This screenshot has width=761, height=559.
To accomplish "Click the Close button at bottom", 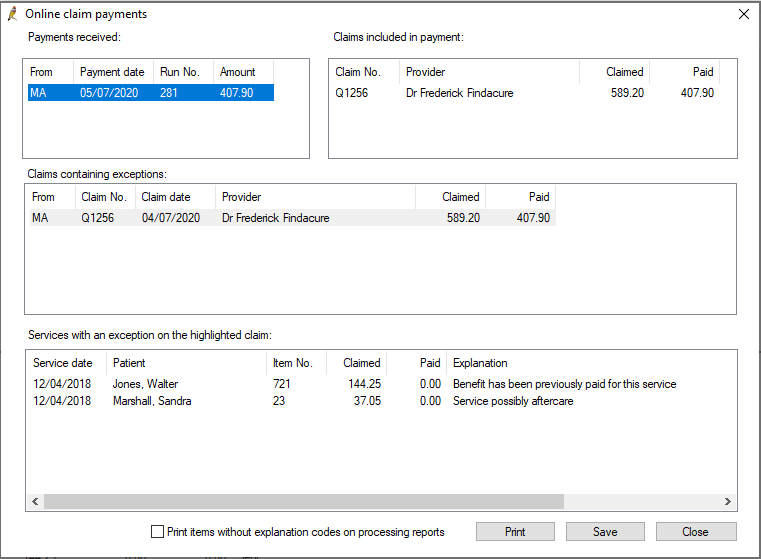I will [695, 532].
